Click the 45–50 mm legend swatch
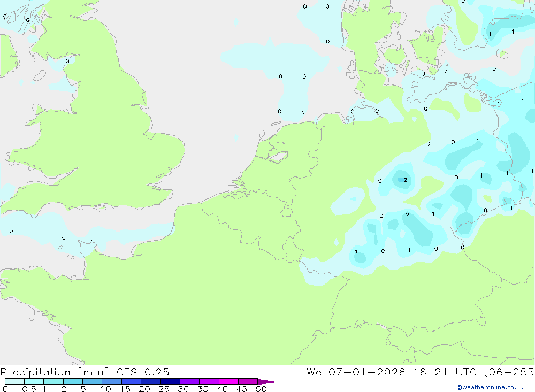 point(248,381)
